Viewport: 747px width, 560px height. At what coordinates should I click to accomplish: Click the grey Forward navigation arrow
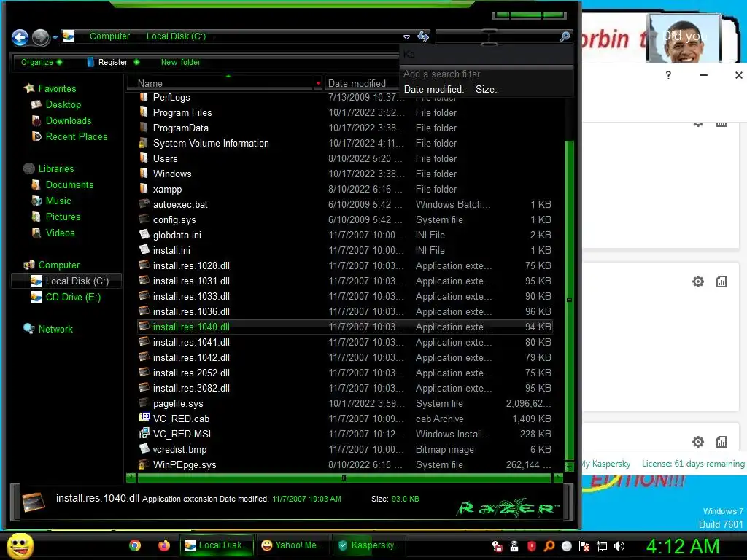click(x=41, y=37)
